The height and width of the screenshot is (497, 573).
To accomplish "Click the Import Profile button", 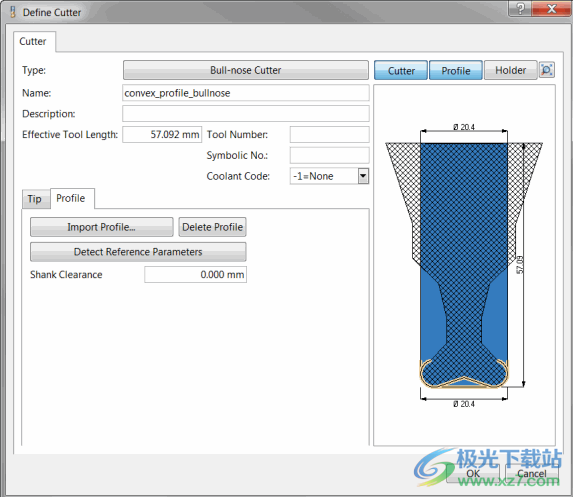I will 102,227.
